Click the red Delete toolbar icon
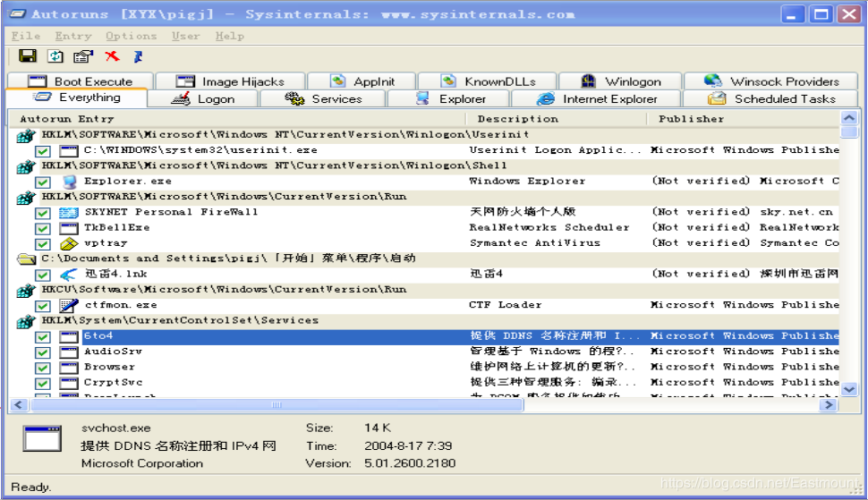The height and width of the screenshot is (500, 868). click(x=113, y=55)
